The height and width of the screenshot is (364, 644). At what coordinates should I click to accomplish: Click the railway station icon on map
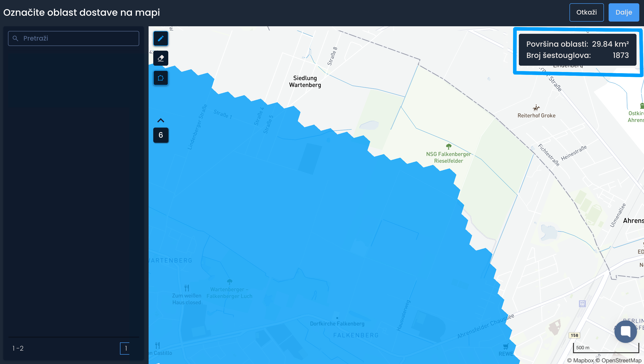[x=582, y=304]
